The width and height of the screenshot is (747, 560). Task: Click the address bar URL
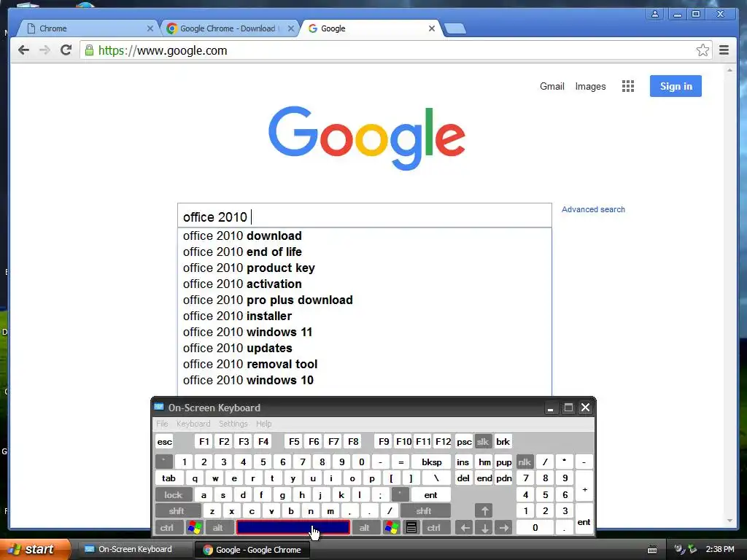pyautogui.click(x=163, y=50)
